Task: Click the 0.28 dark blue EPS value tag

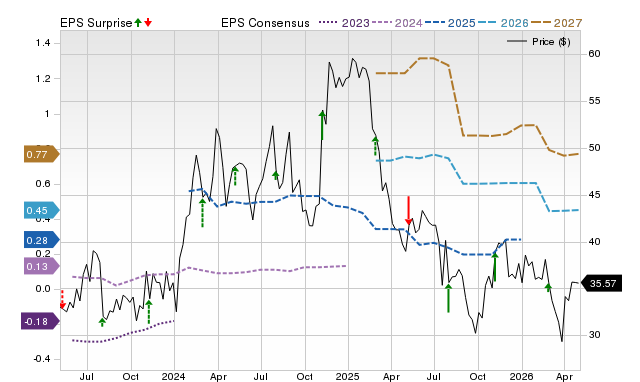Action: (x=41, y=240)
